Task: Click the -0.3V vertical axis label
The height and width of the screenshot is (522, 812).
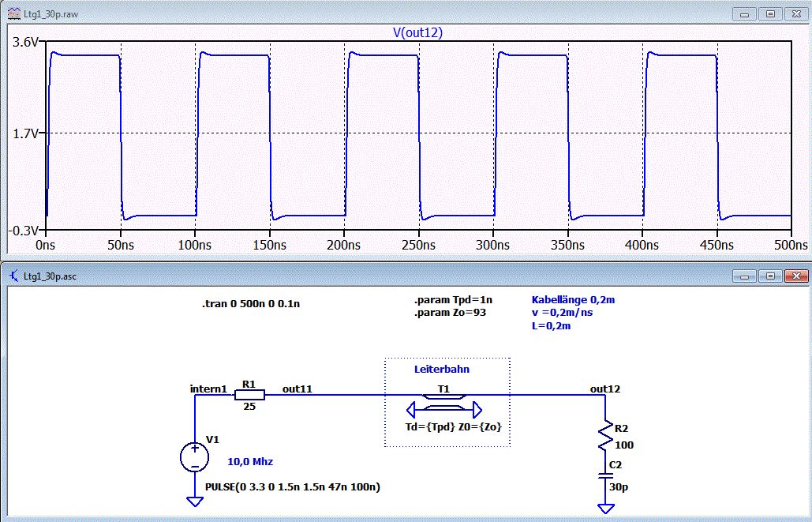Action: [24, 231]
